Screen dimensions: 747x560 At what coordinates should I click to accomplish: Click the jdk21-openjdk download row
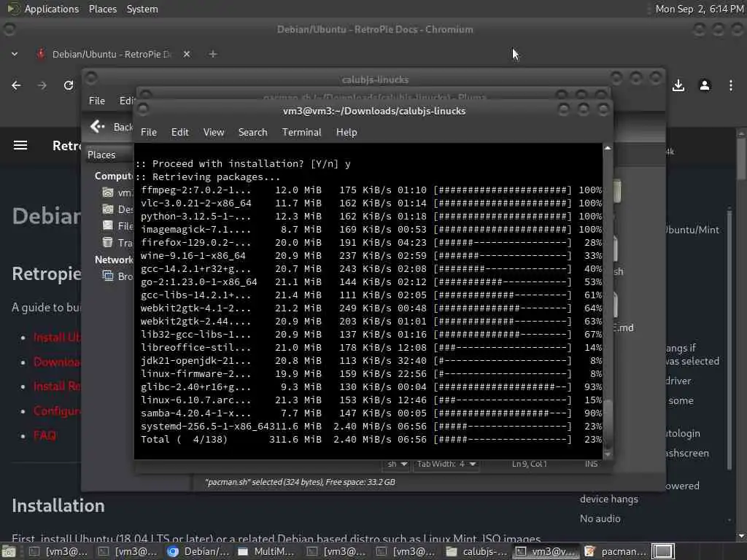[x=371, y=360]
